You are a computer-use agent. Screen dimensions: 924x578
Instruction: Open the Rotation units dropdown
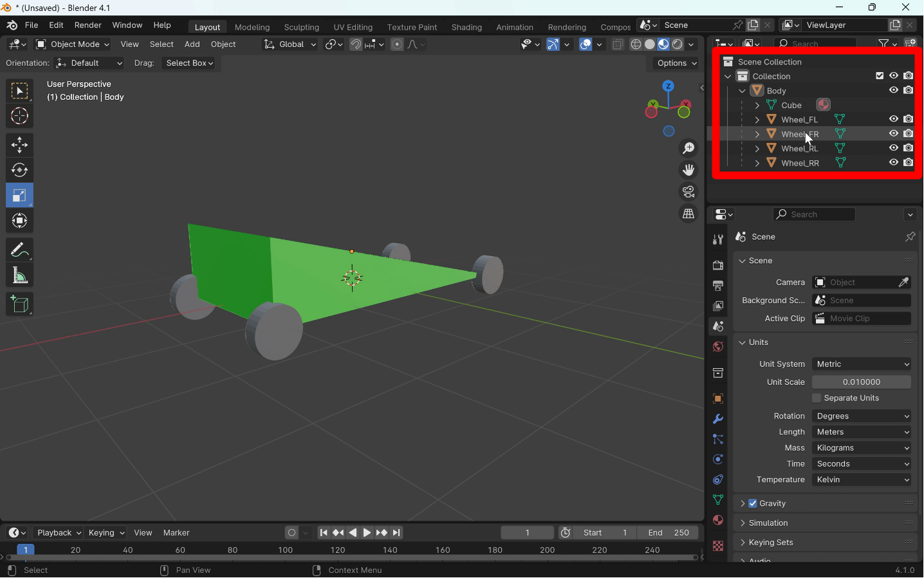[862, 416]
